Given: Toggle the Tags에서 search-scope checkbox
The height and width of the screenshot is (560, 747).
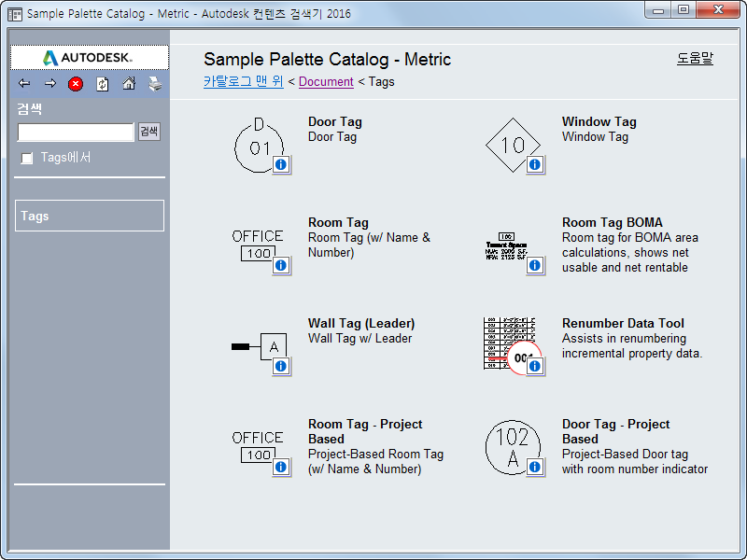Looking at the screenshot, I should 27,158.
